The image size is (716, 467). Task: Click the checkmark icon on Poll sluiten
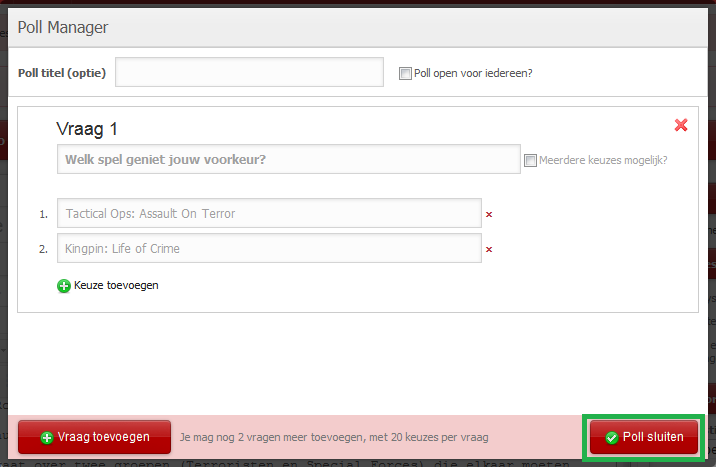pyautogui.click(x=612, y=437)
